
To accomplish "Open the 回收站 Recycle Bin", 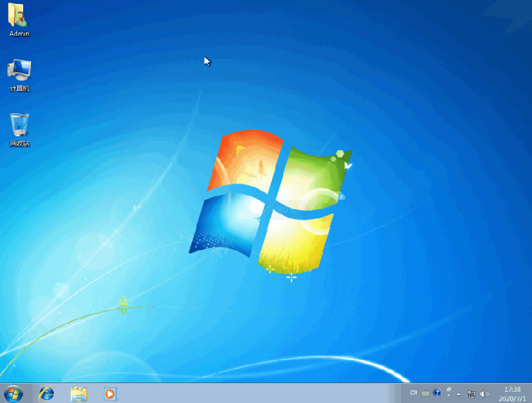I will [19, 126].
